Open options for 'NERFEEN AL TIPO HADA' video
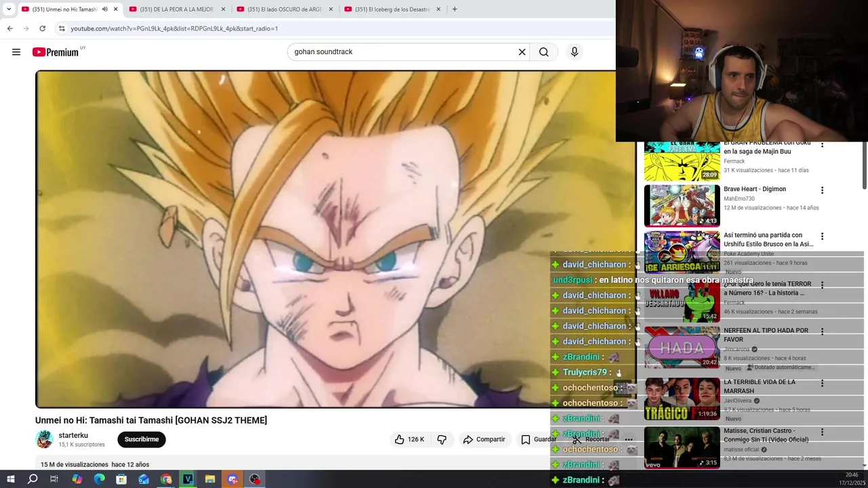Viewport: 868px width, 488px height. click(822, 332)
